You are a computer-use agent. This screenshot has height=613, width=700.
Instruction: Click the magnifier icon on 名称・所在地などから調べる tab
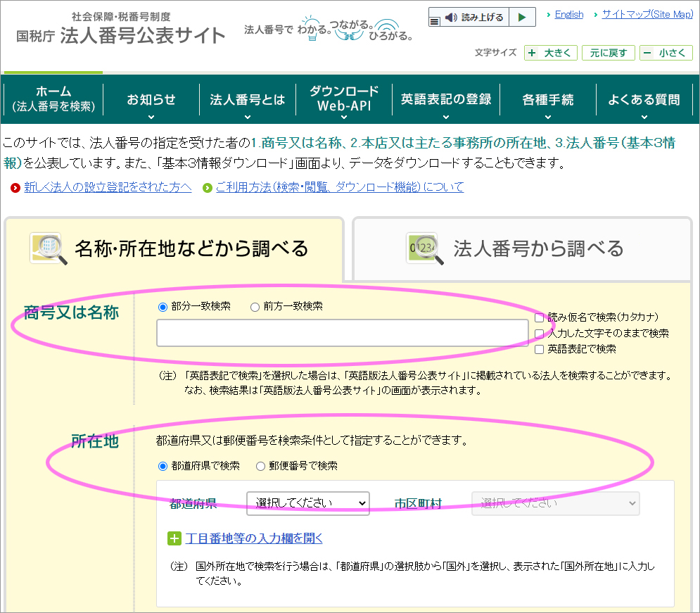coord(46,248)
